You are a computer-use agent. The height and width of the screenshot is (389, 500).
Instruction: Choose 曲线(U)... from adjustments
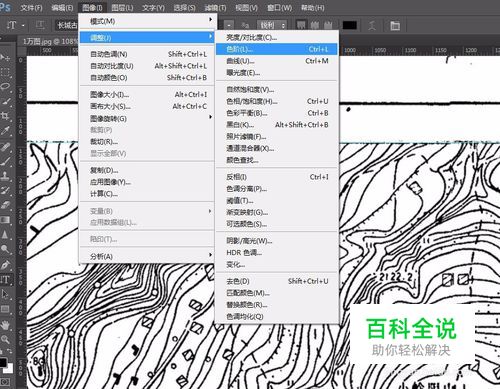(x=277, y=61)
